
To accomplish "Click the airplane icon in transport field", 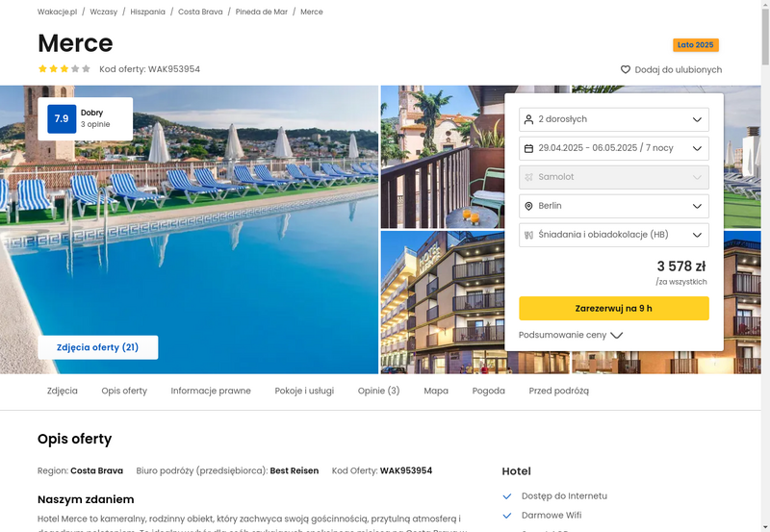I will pyautogui.click(x=528, y=177).
